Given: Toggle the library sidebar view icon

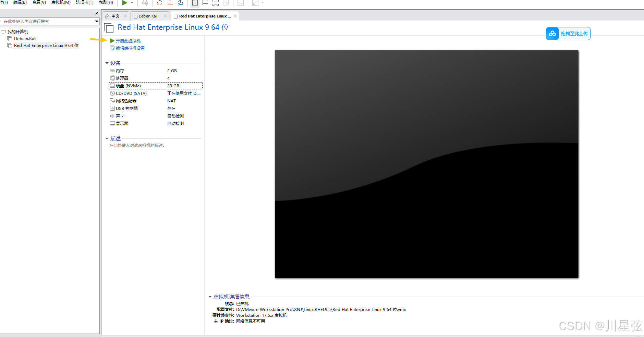Looking at the screenshot, I should point(195,3).
